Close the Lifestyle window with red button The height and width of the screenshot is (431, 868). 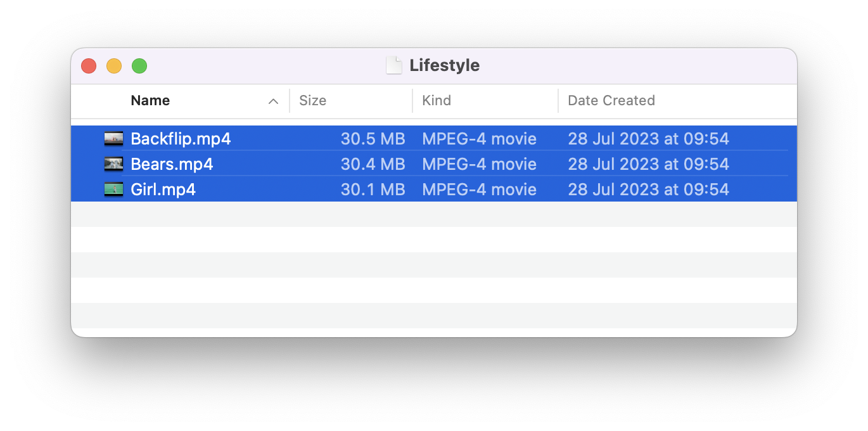tap(89, 66)
